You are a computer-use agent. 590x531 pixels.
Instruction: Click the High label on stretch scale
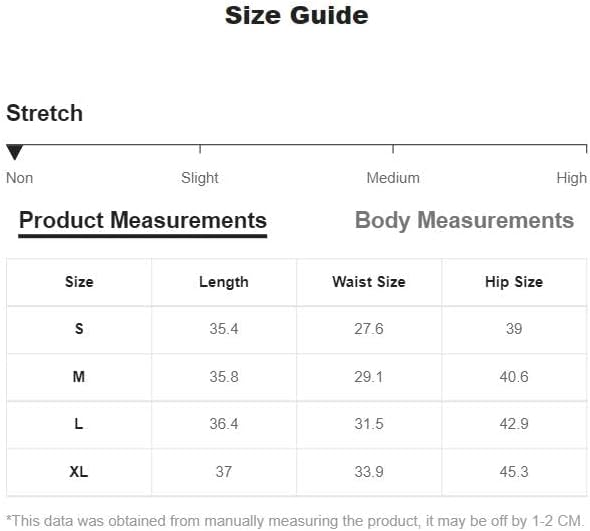click(x=572, y=178)
